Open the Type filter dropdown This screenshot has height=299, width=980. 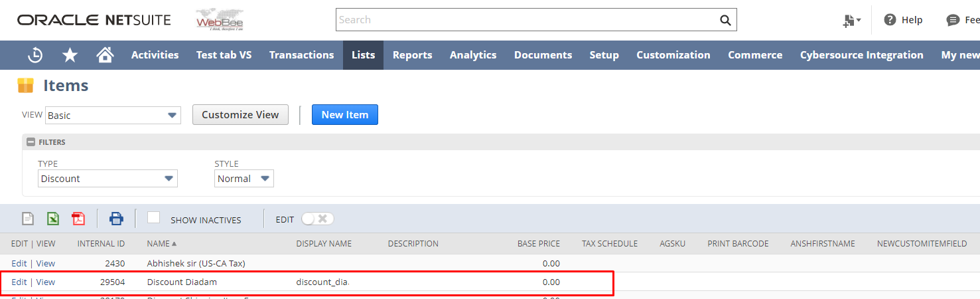click(107, 179)
